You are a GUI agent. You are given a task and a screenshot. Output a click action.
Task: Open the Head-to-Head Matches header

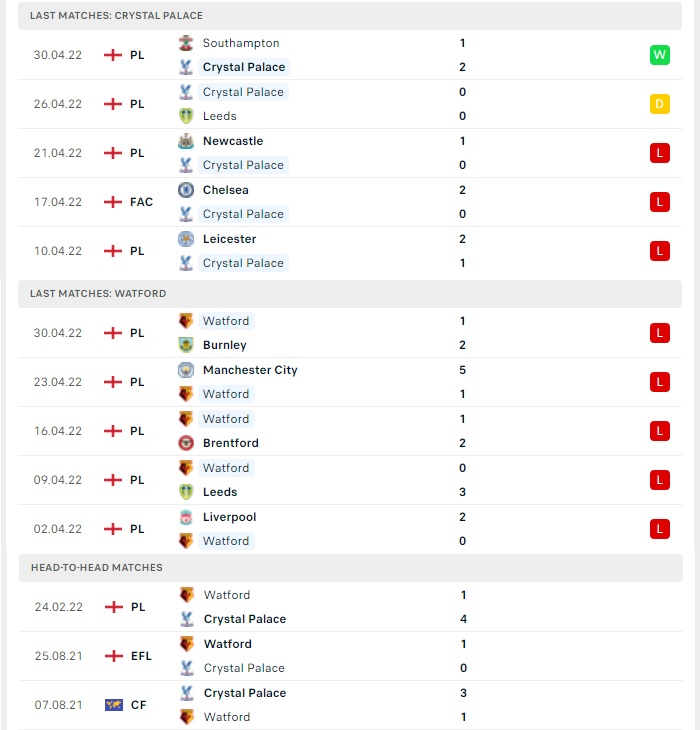[x=351, y=568]
